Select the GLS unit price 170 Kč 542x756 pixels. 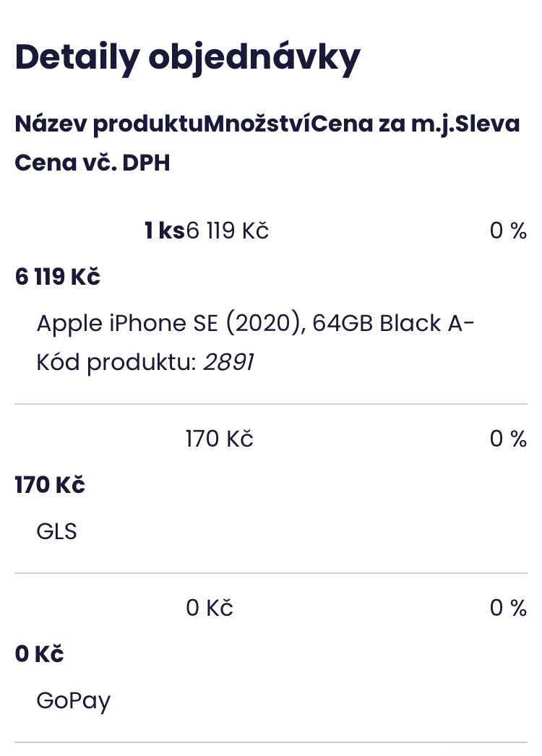(220, 439)
